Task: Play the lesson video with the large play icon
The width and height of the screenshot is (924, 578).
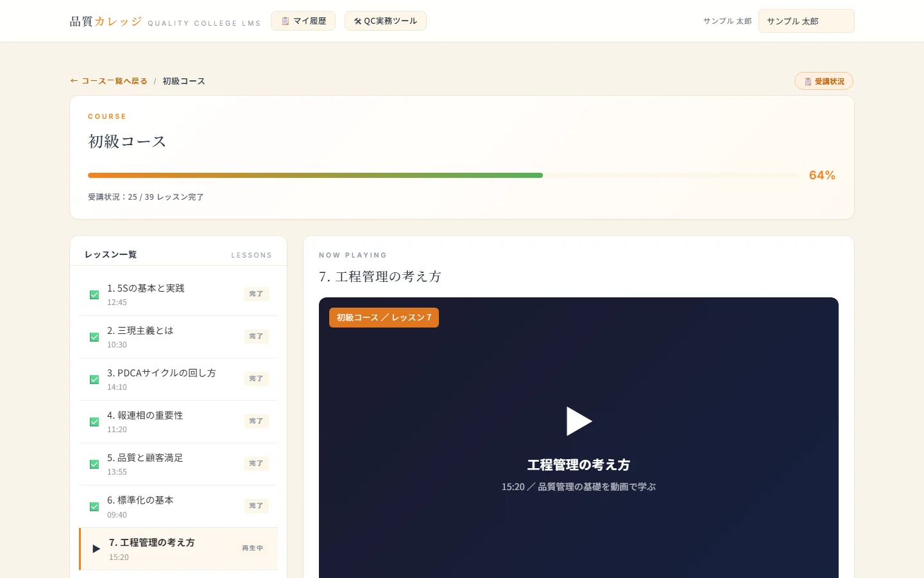Action: click(579, 421)
